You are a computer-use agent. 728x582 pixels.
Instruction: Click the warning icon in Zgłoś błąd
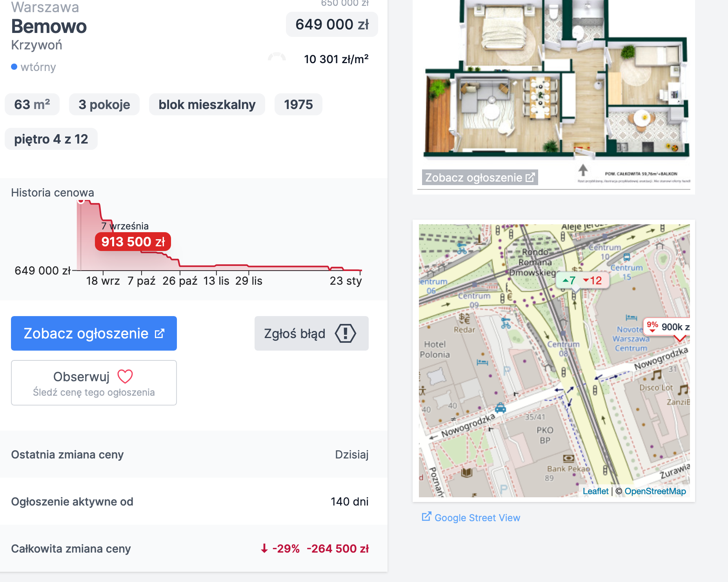[345, 333]
